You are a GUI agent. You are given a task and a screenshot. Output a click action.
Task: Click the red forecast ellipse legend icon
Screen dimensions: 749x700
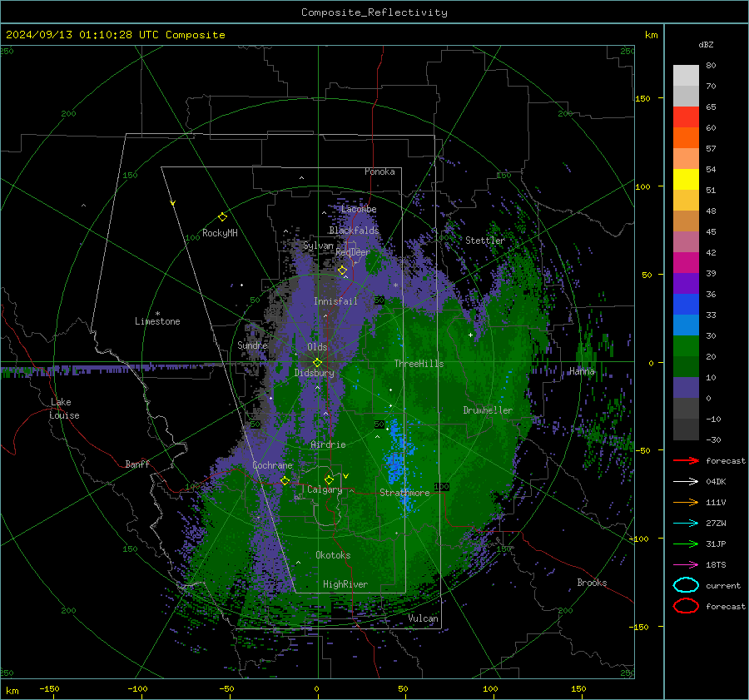click(686, 606)
